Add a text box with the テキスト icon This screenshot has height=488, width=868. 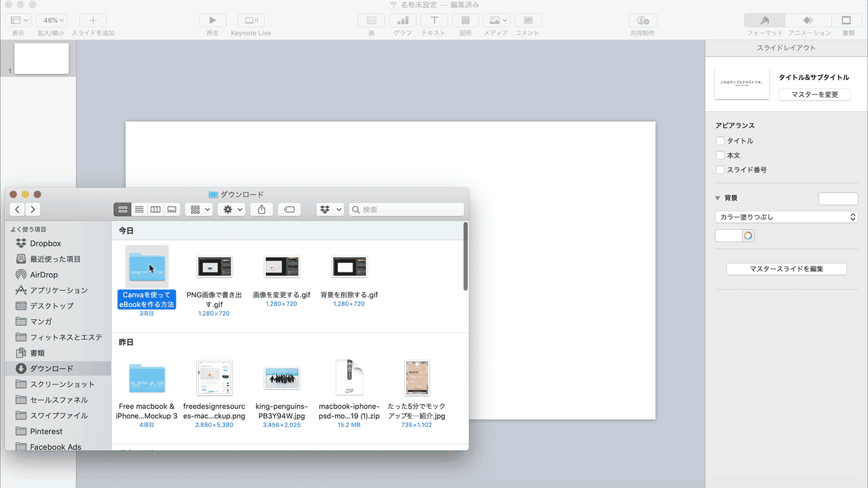(x=433, y=20)
